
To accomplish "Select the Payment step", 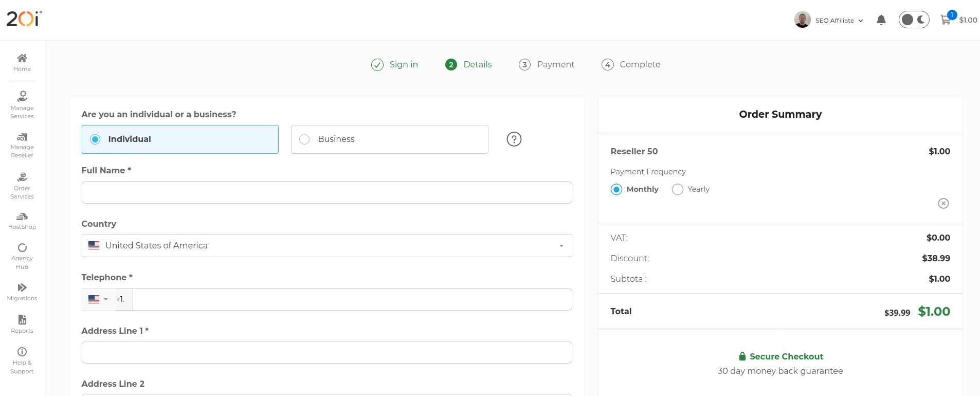I will pos(547,64).
